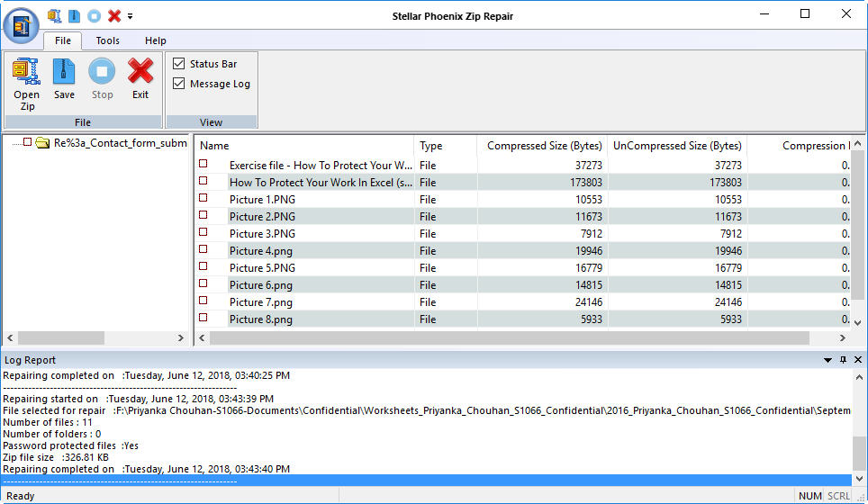This screenshot has width=868, height=504.
Task: Click the 'Zip file size :326.81 KB' log line
Action: point(55,457)
